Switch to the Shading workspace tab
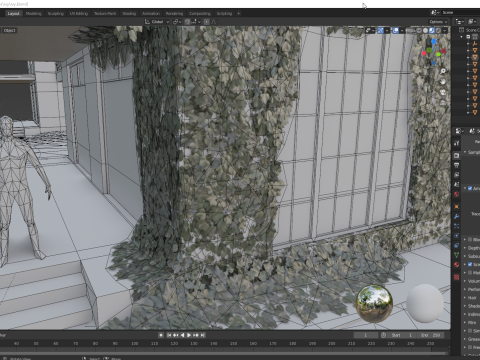The height and width of the screenshot is (360, 480). 129,13
